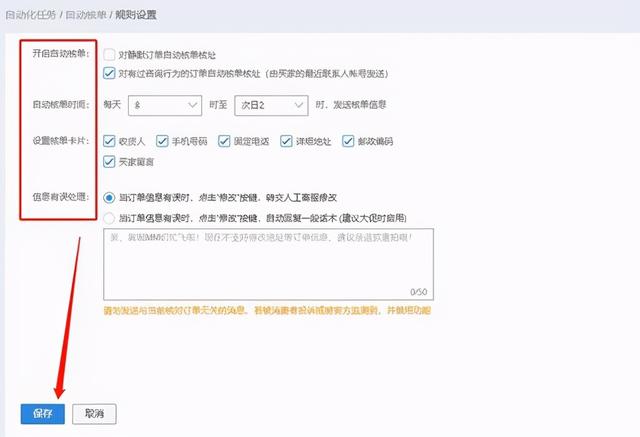
Task: Toggle the 固定电话 checkbox
Action: click(229, 141)
